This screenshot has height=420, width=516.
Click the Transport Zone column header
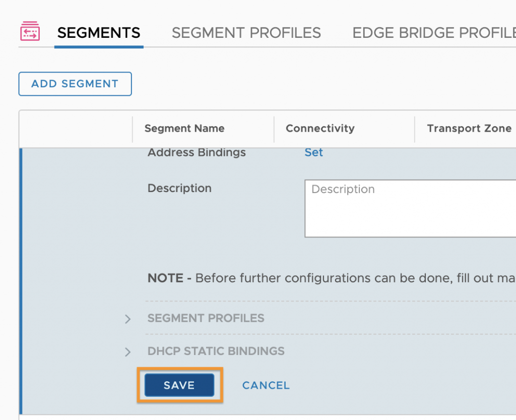click(469, 129)
